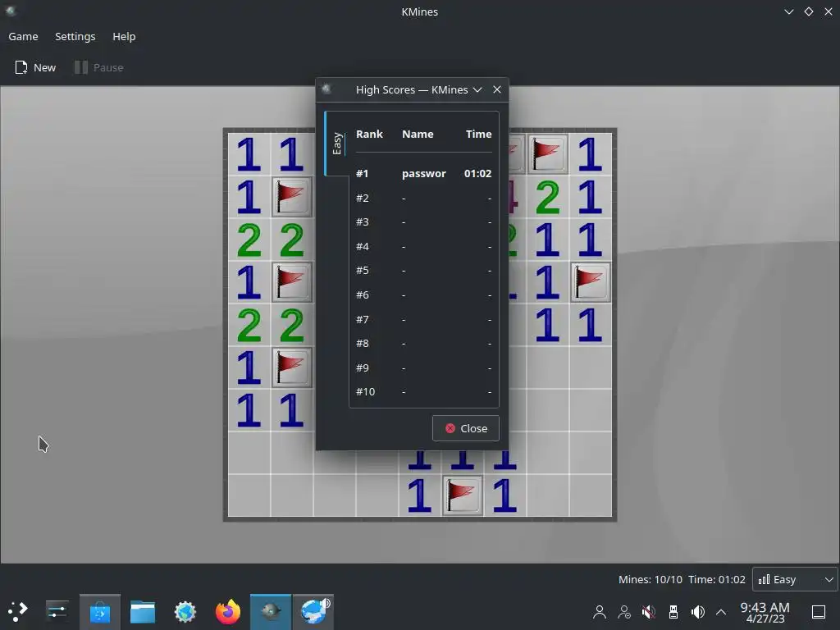Click the muted microphone tray icon
This screenshot has width=840, height=630.
[x=648, y=612]
